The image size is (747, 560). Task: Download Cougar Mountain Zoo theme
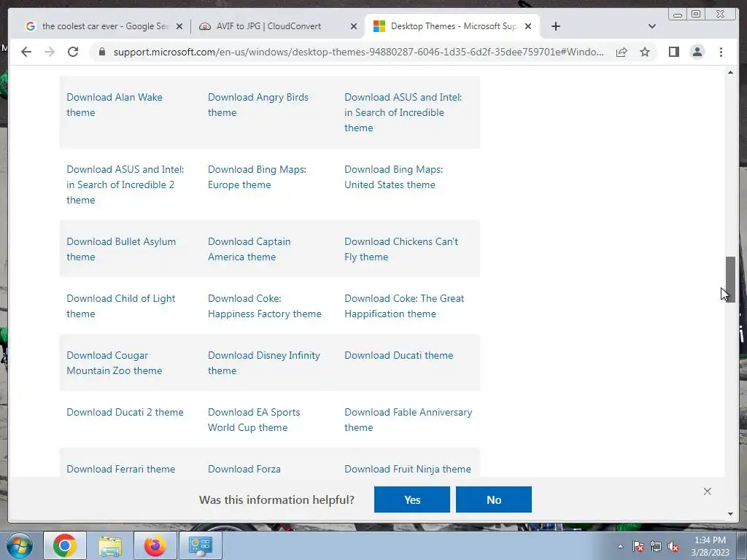pos(114,363)
